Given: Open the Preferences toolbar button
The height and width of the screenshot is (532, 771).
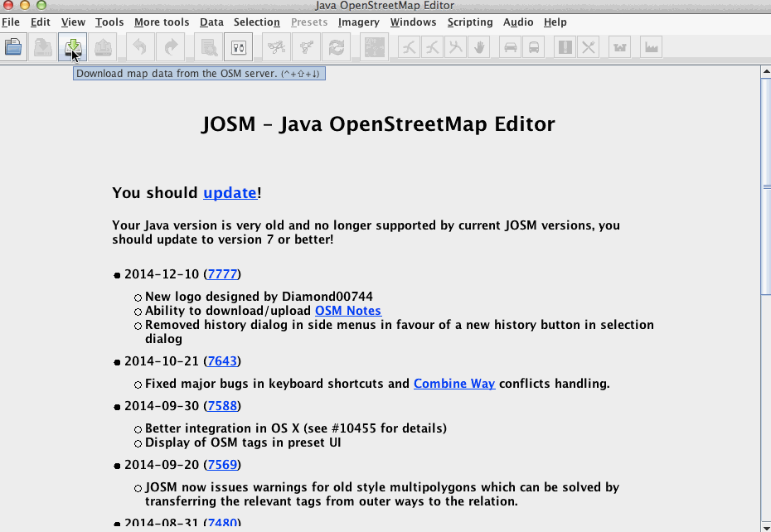Looking at the screenshot, I should click(238, 47).
